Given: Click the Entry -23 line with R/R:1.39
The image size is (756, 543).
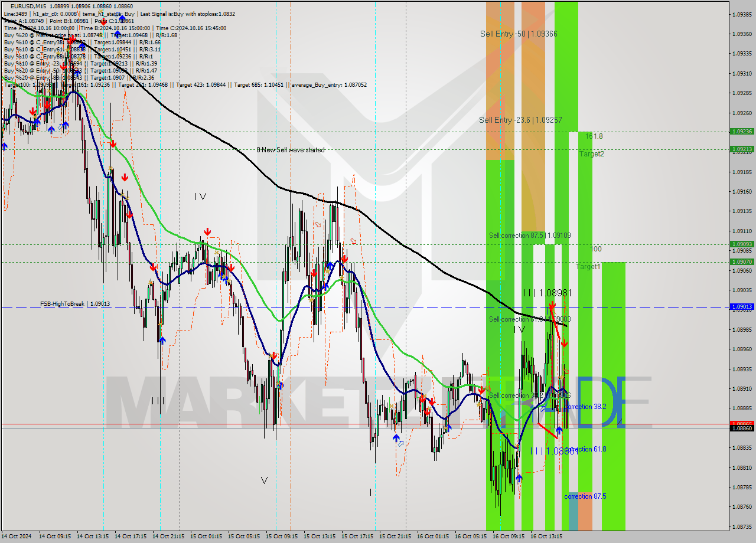Looking at the screenshot, I should [x=80, y=63].
